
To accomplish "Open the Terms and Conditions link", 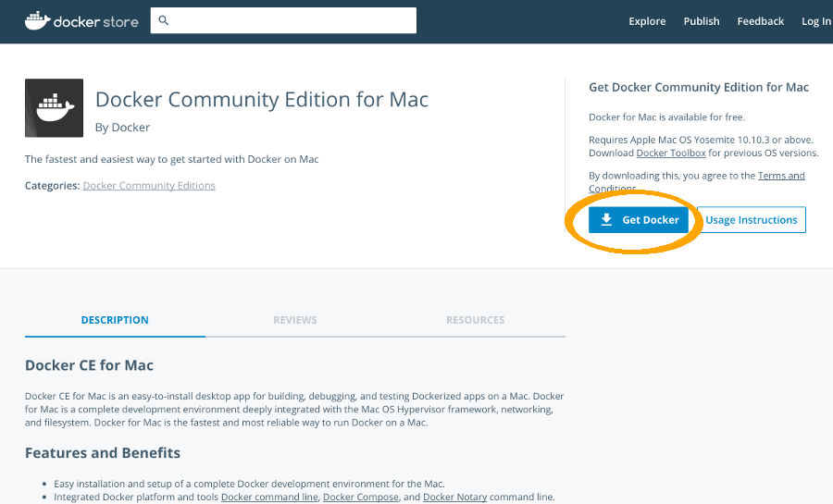I will pyautogui.click(x=781, y=176).
